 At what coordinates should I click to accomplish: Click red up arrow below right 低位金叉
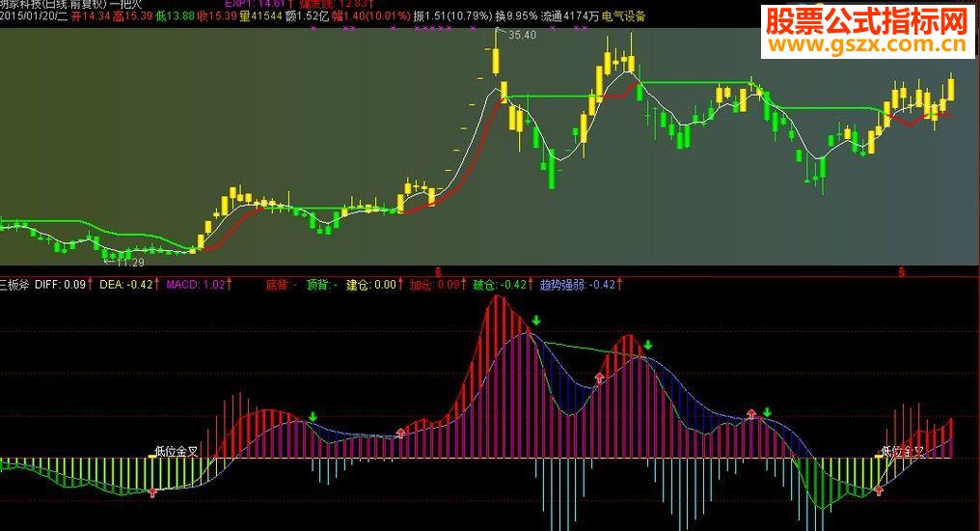click(x=879, y=490)
